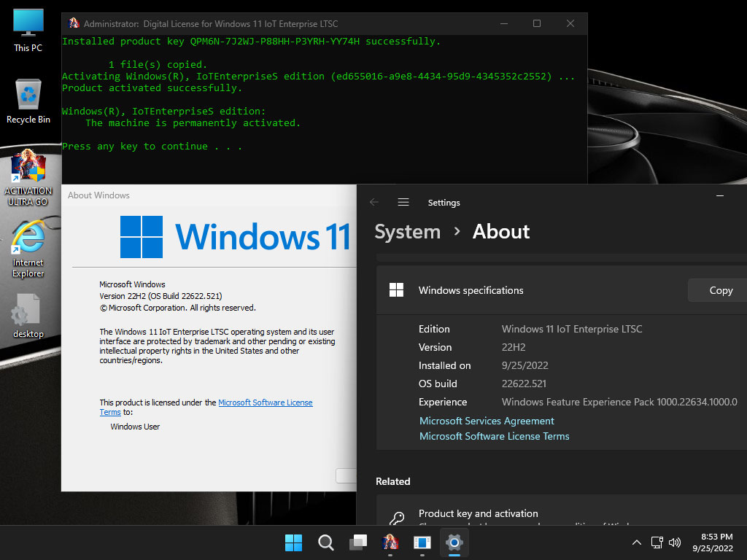Screen dimensions: 747x560
Task: Open Microsoft Software License Terms in Settings
Action: point(494,436)
